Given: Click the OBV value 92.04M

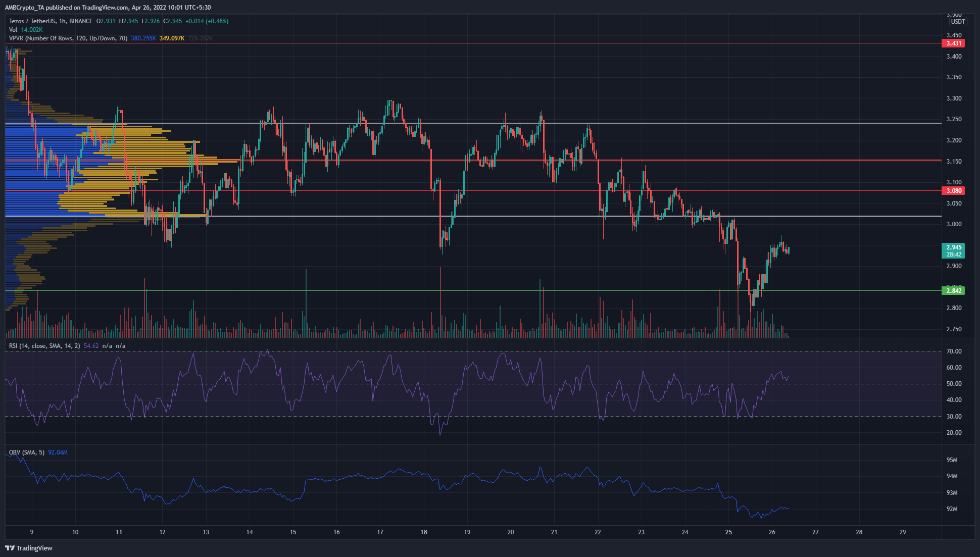Looking at the screenshot, I should tap(58, 452).
